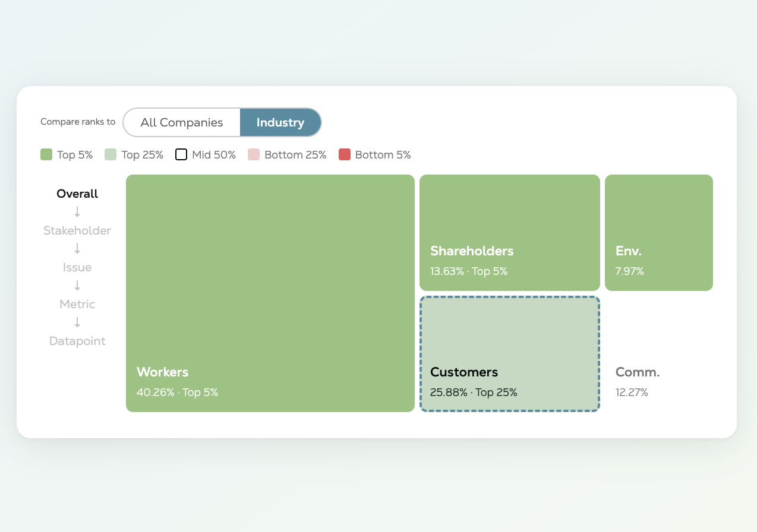
Task: Click the Top 5% legend color swatch
Action: click(46, 155)
